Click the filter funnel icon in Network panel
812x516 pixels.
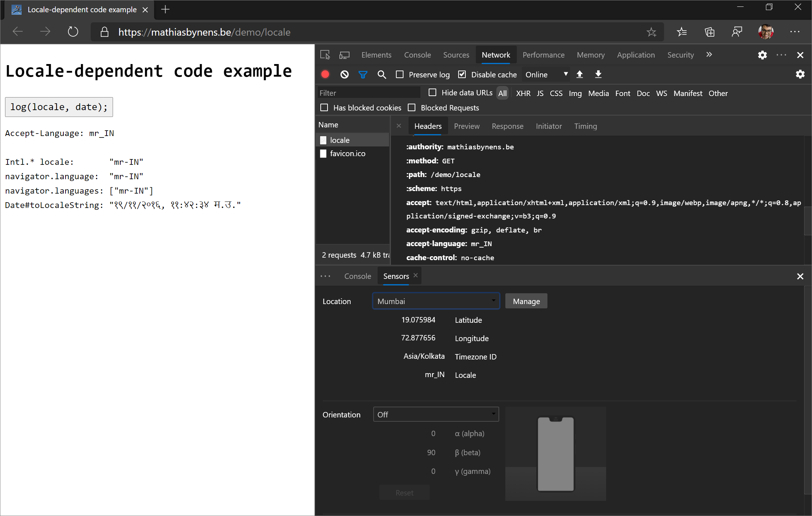pyautogui.click(x=363, y=74)
